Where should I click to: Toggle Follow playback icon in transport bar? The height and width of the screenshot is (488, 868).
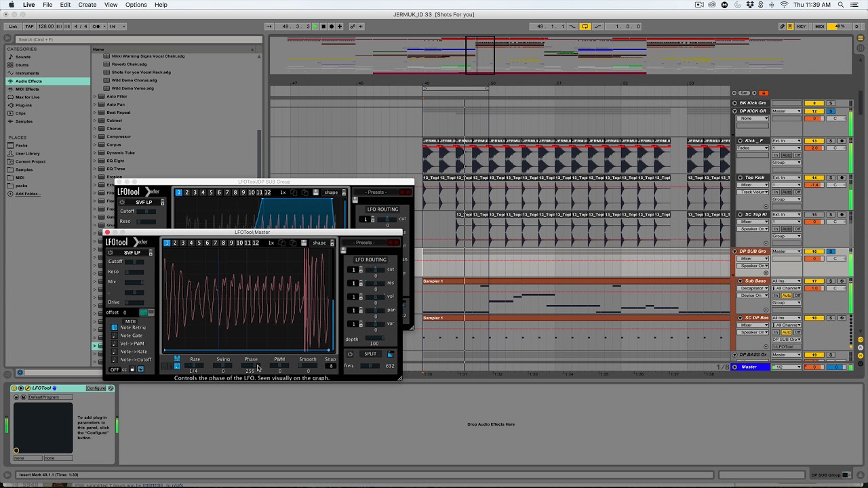click(269, 26)
